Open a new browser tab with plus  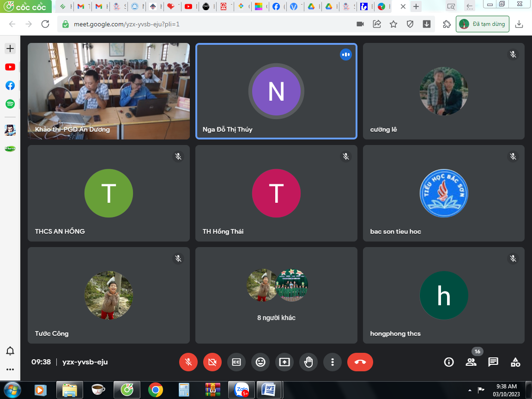tap(416, 6)
